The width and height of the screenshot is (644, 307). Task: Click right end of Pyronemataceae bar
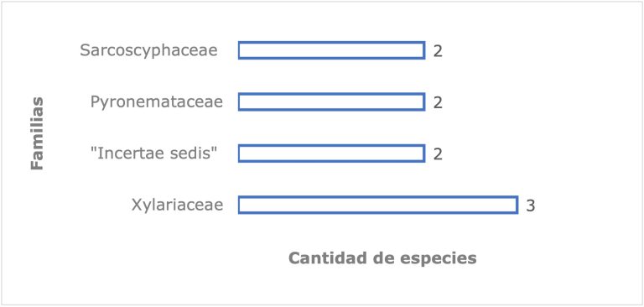[423, 102]
